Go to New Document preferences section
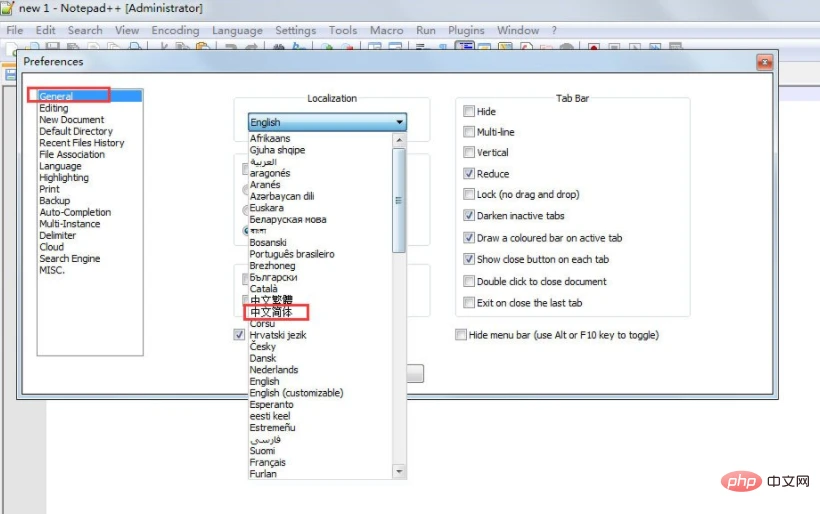 point(71,120)
